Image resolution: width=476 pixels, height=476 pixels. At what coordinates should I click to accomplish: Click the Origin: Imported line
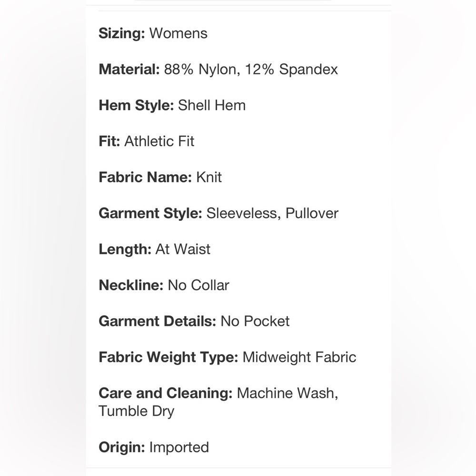(x=154, y=447)
